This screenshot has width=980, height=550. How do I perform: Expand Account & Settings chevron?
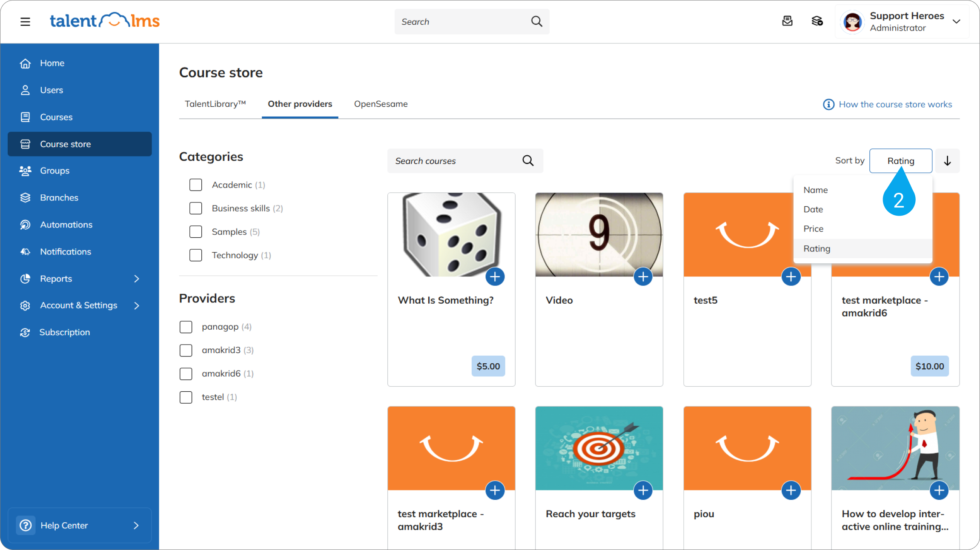[x=137, y=305]
